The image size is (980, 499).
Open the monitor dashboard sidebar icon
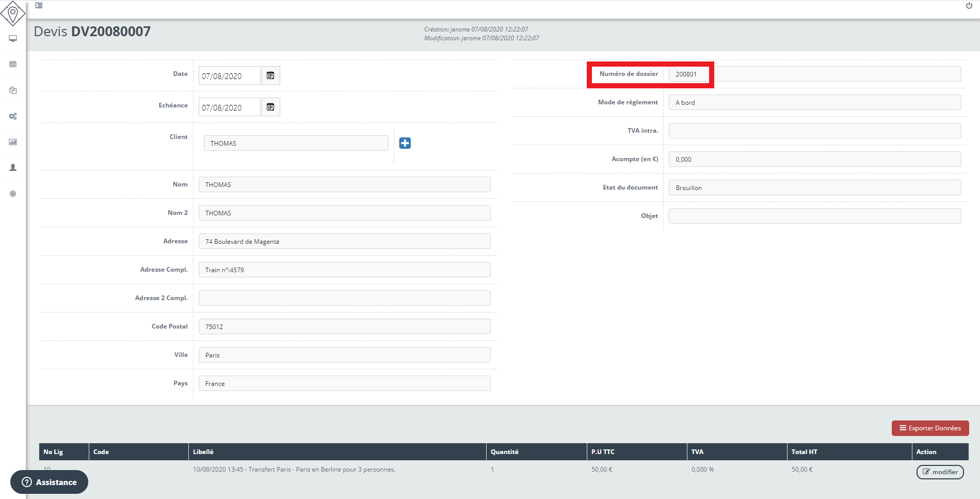(13, 39)
